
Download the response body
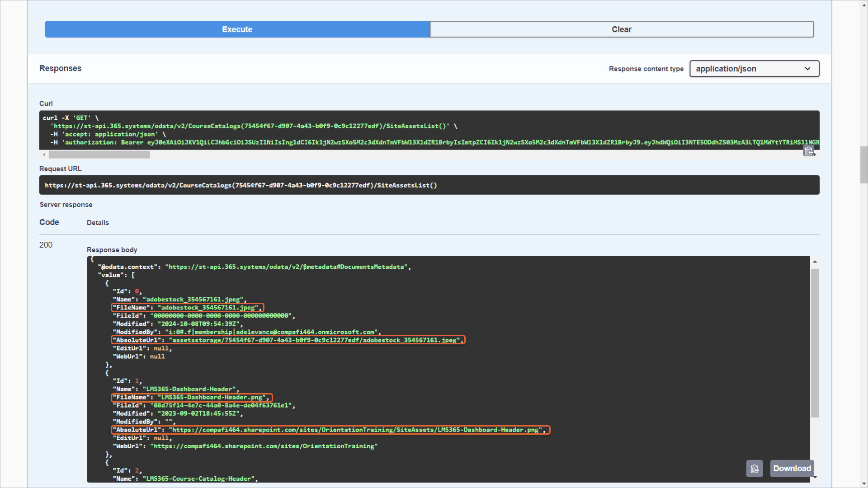coord(792,469)
